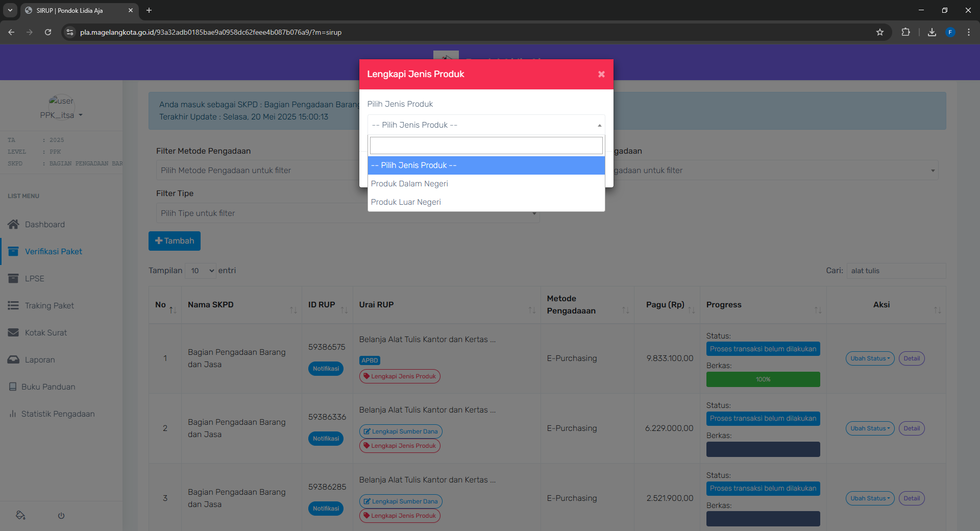Open Dashboard from sidebar
The width and height of the screenshot is (980, 531).
[x=44, y=224]
